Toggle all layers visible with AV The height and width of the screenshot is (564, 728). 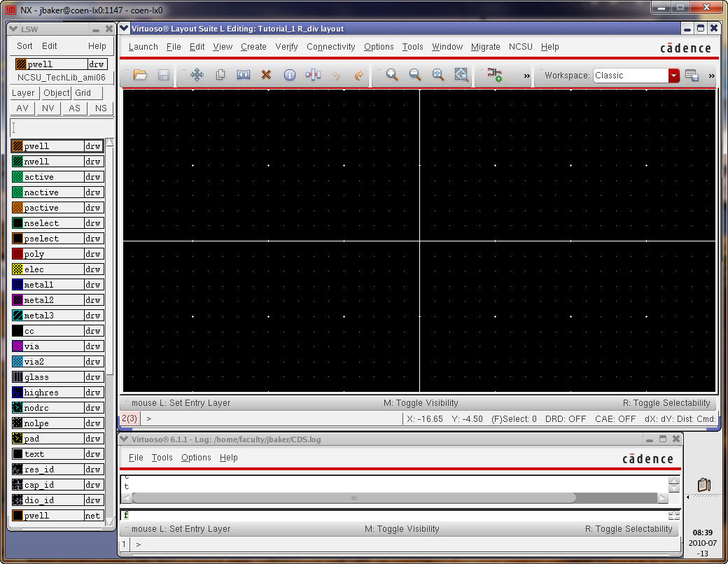click(x=22, y=108)
